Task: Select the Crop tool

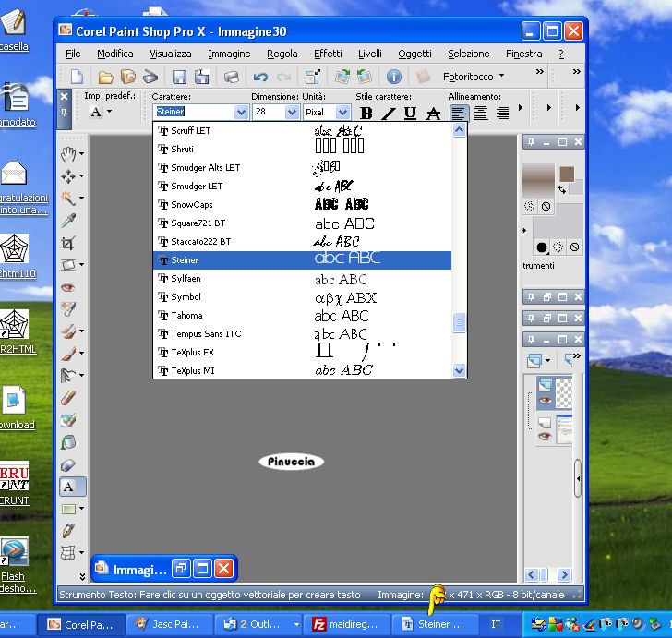Action: (x=68, y=243)
